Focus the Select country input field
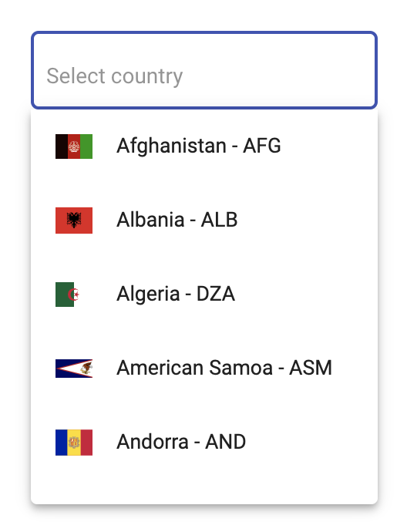Screen dimensions: 407x532 tap(204, 70)
